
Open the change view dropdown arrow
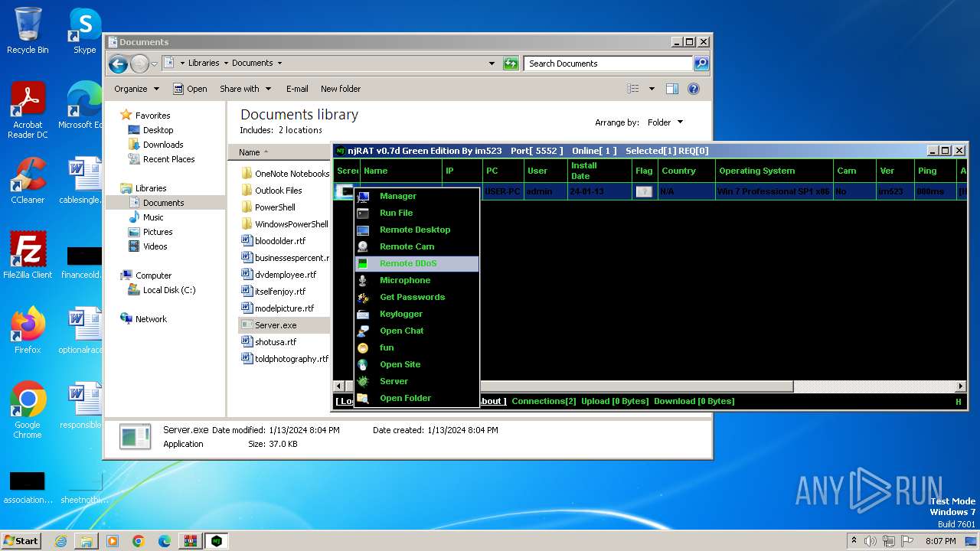coord(652,89)
